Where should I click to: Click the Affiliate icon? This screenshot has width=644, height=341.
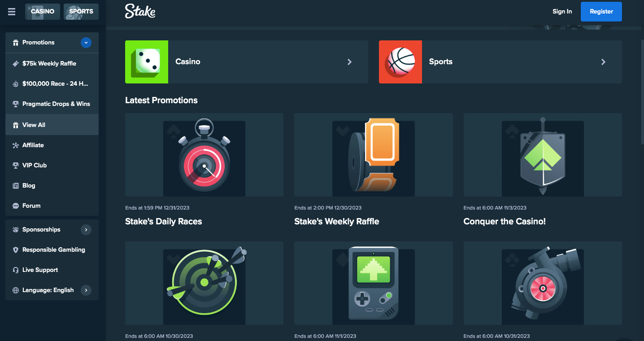pos(16,145)
